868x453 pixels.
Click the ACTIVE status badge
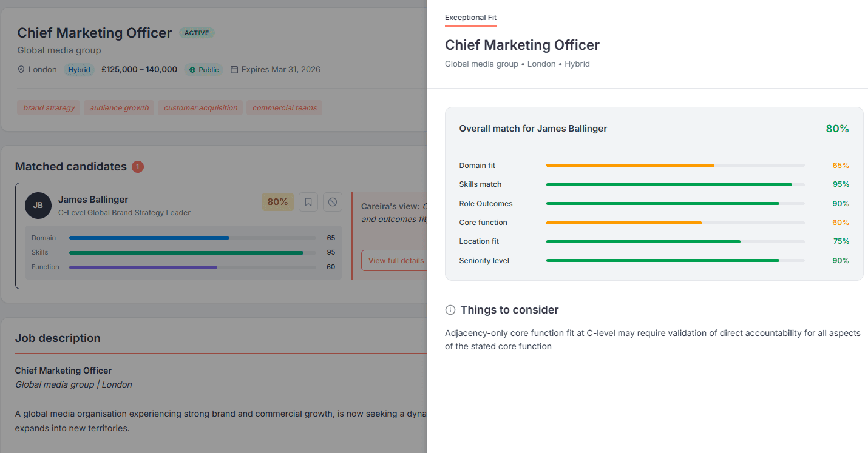tap(197, 33)
